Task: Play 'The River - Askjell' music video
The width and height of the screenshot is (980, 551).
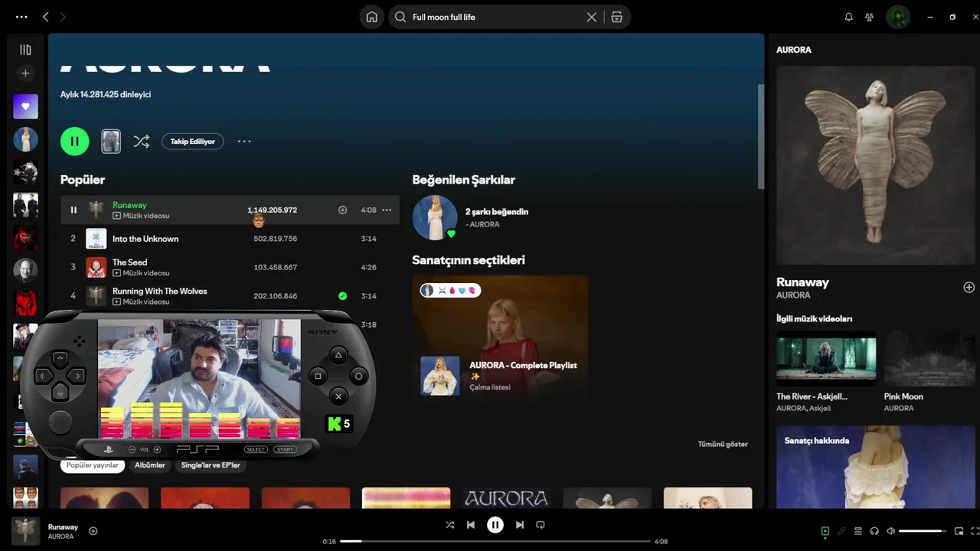Action: pos(826,358)
